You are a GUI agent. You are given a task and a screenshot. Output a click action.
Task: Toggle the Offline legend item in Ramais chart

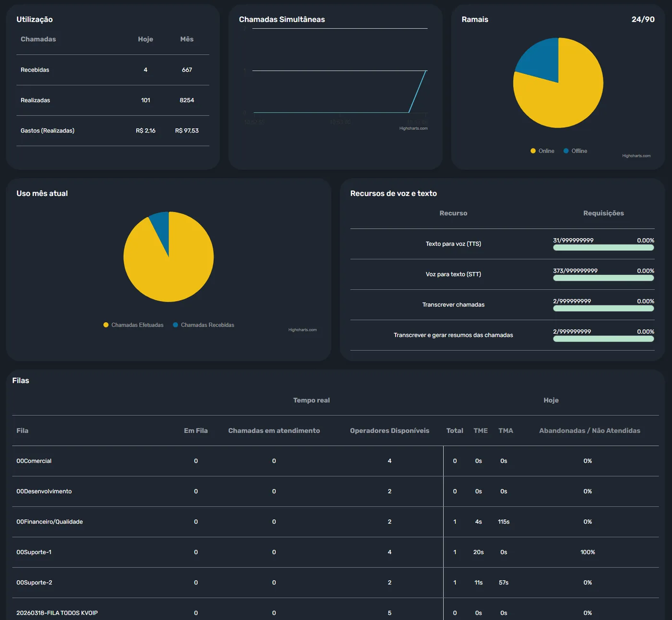click(575, 151)
